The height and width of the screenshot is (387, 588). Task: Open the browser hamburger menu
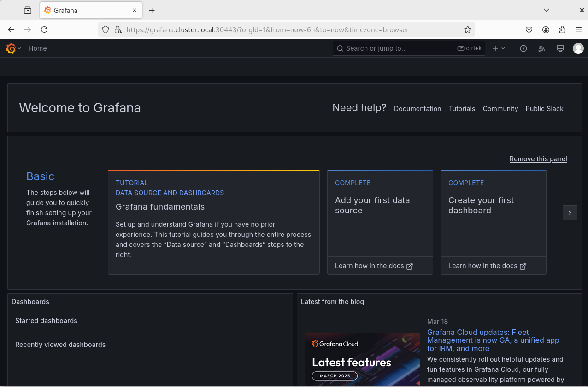(x=578, y=29)
